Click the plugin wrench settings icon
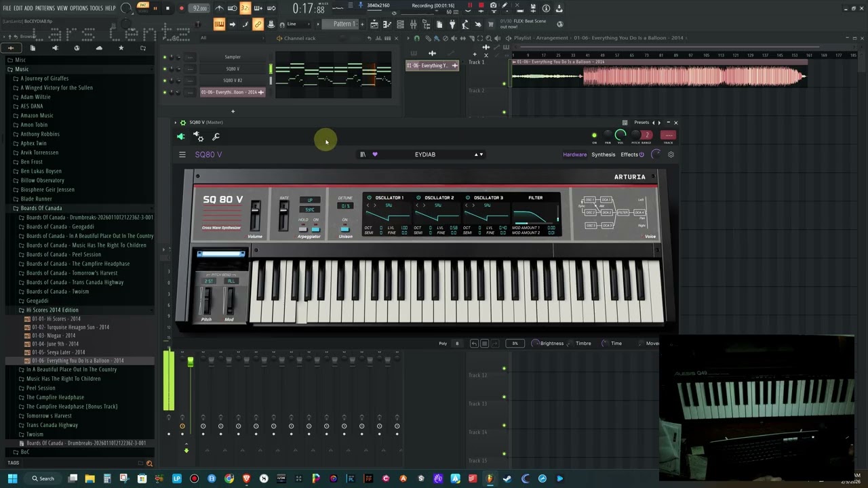The height and width of the screenshot is (488, 868). 216,136
